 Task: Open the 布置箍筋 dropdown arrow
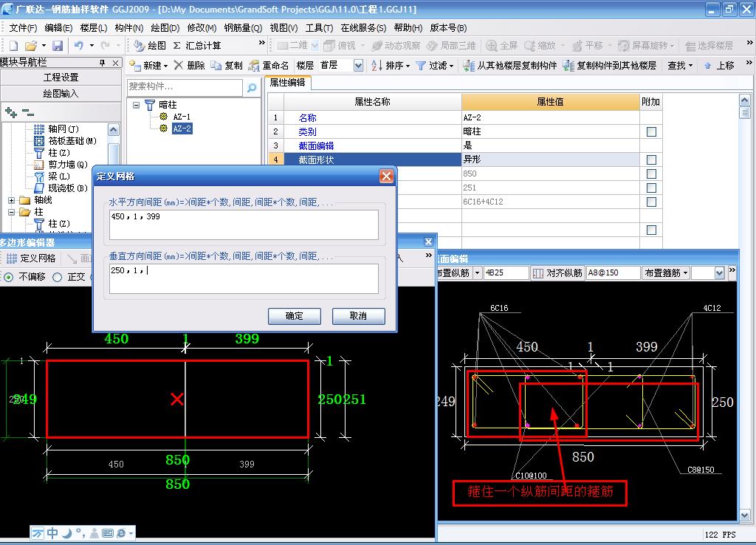(685, 273)
